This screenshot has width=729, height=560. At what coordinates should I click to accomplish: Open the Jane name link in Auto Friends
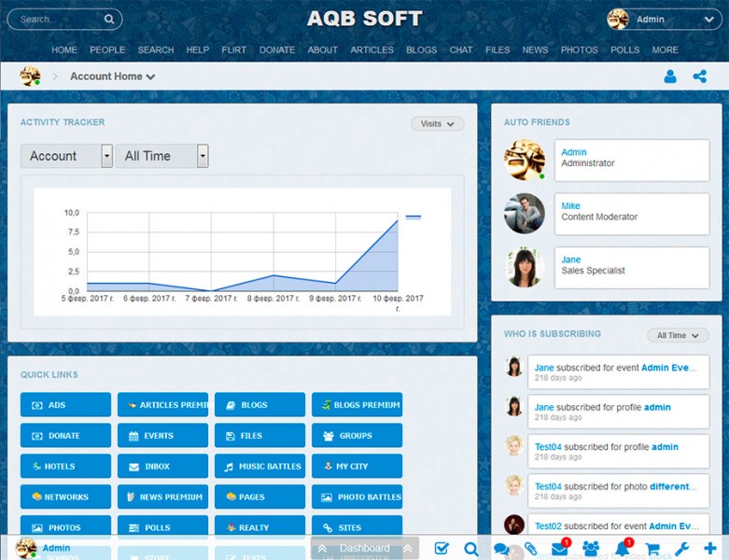(x=571, y=259)
